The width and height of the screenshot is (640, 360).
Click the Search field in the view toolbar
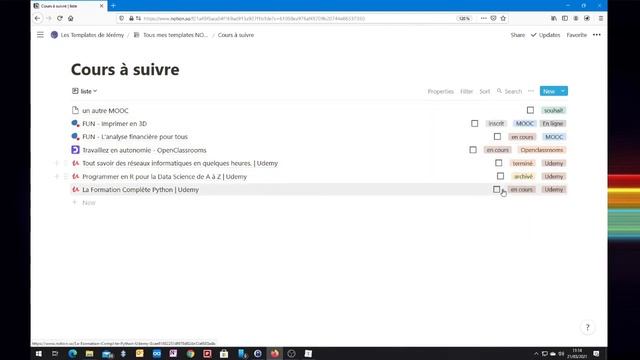509,91
